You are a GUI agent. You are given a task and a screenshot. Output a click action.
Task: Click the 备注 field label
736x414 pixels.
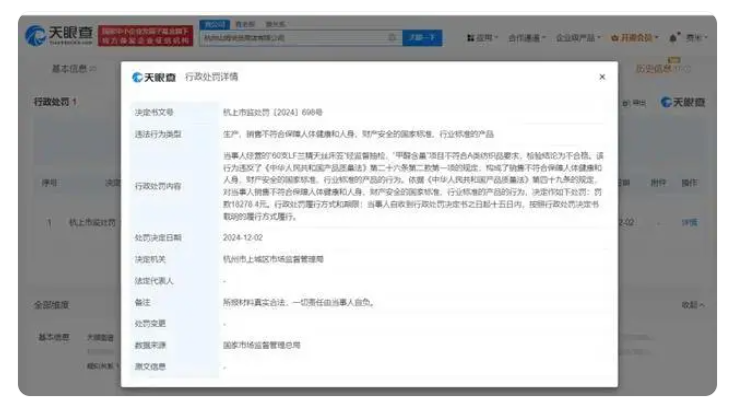point(142,302)
